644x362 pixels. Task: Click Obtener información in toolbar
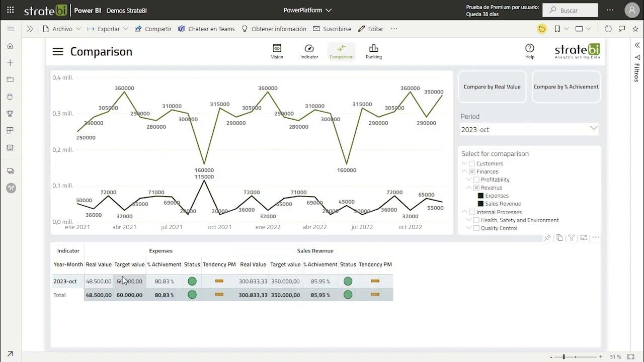pyautogui.click(x=274, y=29)
